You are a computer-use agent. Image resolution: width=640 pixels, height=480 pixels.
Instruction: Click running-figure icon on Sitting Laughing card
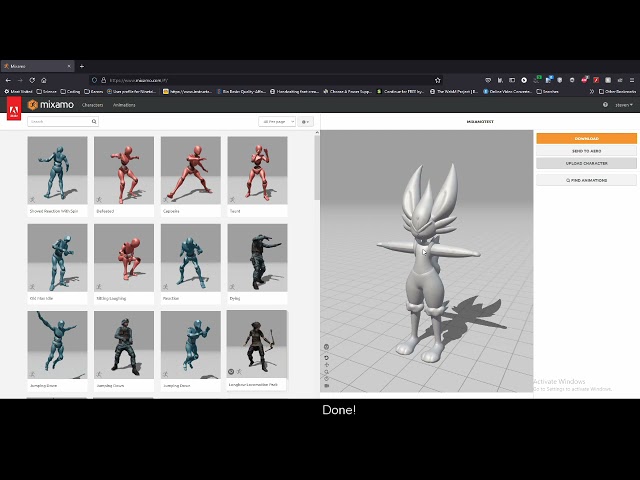coord(99,287)
